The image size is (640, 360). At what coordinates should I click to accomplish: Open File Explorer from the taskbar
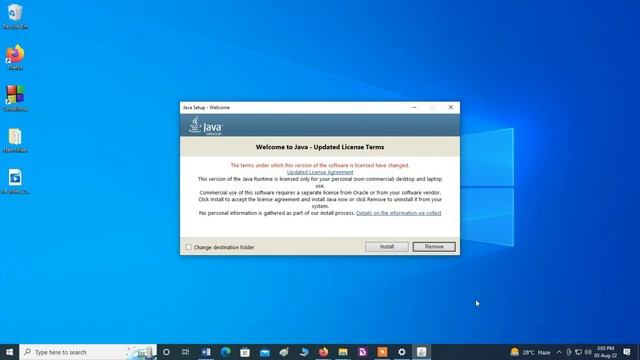(x=343, y=352)
